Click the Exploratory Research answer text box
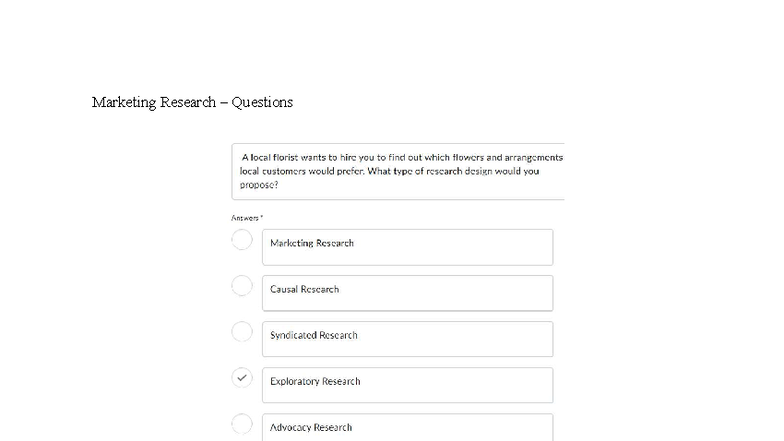 click(407, 385)
